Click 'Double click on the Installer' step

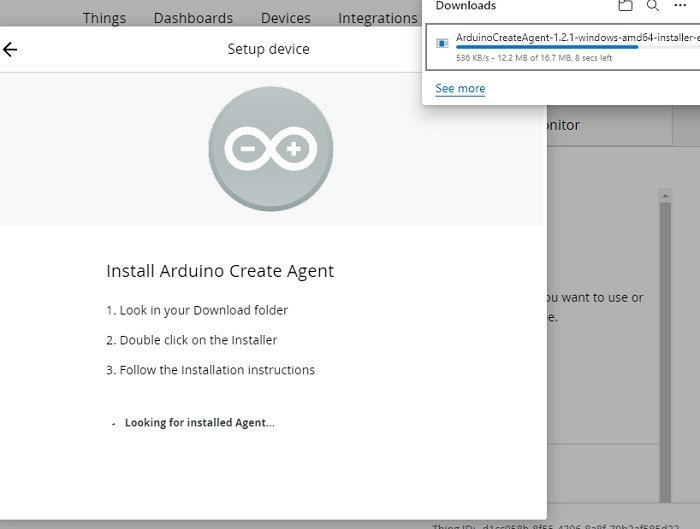tap(192, 340)
